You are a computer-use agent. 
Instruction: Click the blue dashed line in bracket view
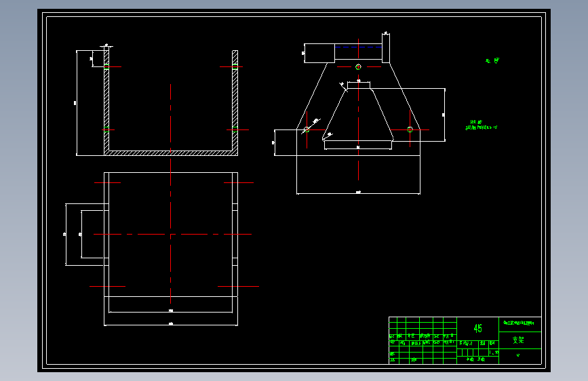[x=358, y=47]
